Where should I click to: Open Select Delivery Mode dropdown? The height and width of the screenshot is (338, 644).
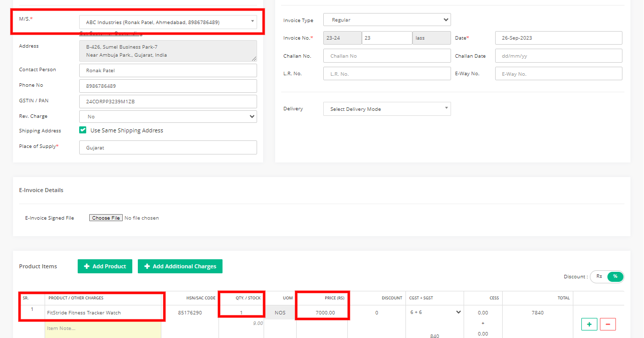pos(387,109)
